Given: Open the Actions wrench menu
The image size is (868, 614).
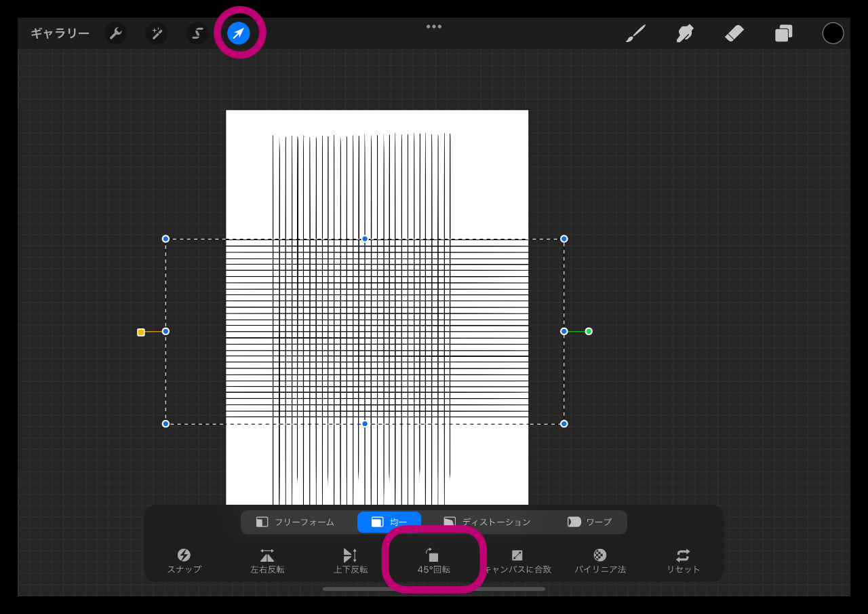Looking at the screenshot, I should 116,33.
